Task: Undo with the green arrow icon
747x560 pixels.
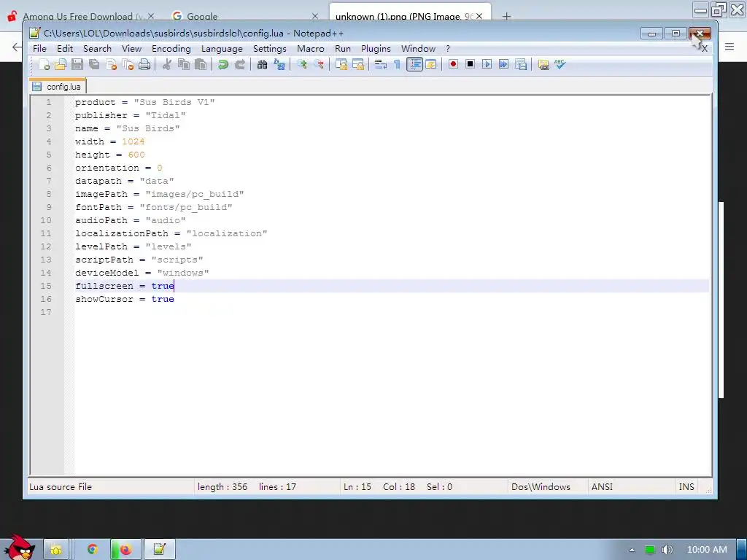Action: pyautogui.click(x=222, y=64)
